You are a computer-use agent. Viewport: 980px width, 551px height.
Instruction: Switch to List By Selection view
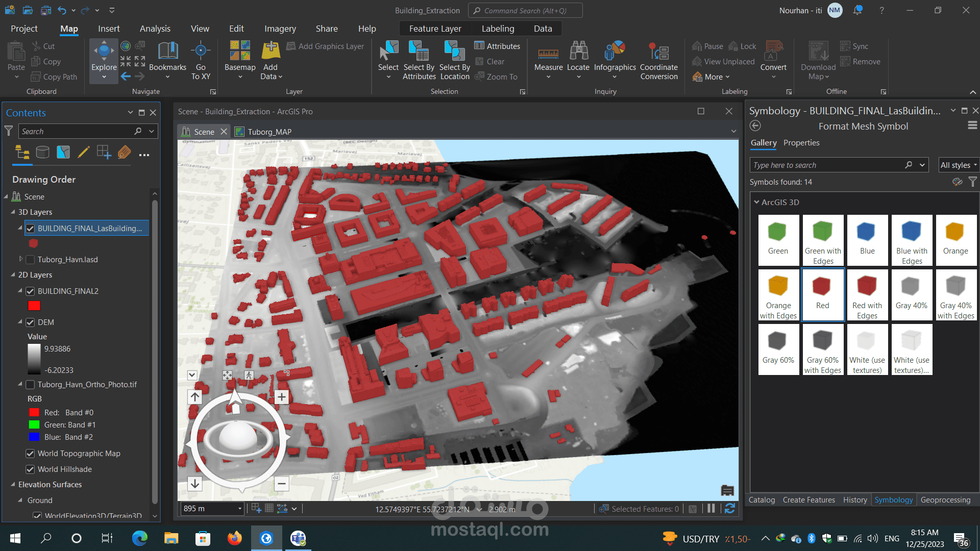(63, 152)
